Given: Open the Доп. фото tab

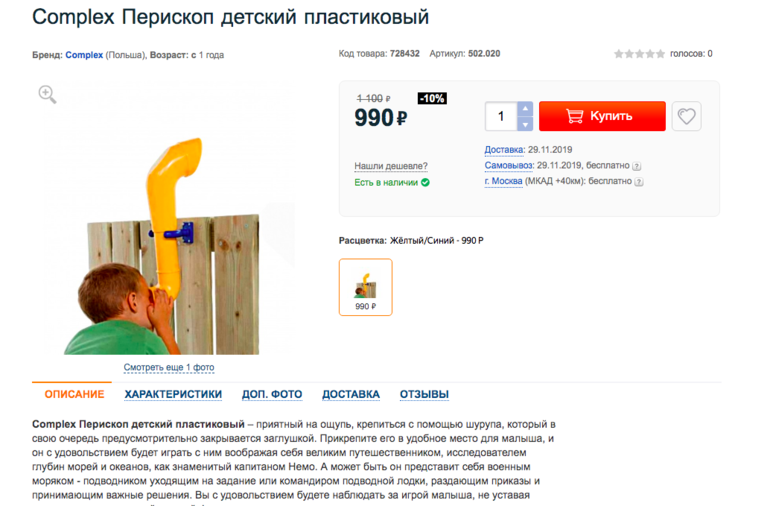Looking at the screenshot, I should (x=272, y=394).
